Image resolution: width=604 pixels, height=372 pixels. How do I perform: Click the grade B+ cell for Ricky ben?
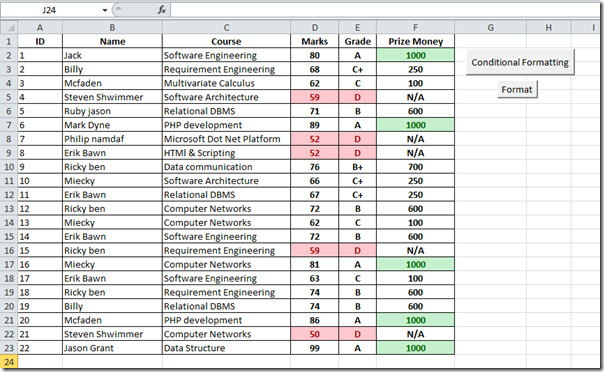tap(357, 167)
